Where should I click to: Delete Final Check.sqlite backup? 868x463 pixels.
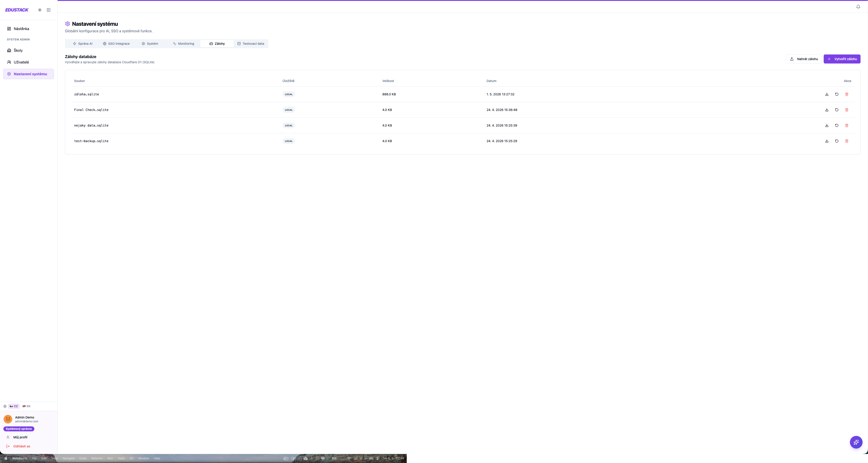847,110
